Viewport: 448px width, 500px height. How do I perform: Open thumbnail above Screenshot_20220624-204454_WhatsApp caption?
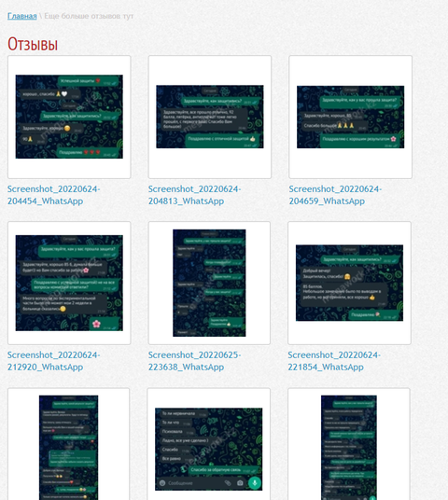point(69,117)
